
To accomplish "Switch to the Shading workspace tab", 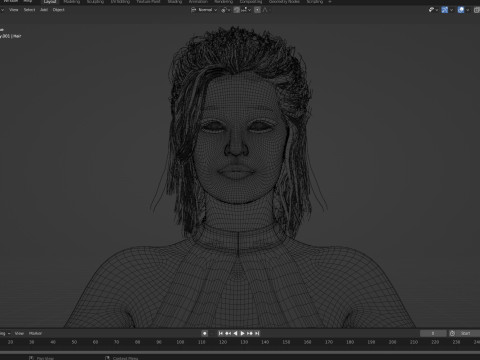I will tap(175, 2).
